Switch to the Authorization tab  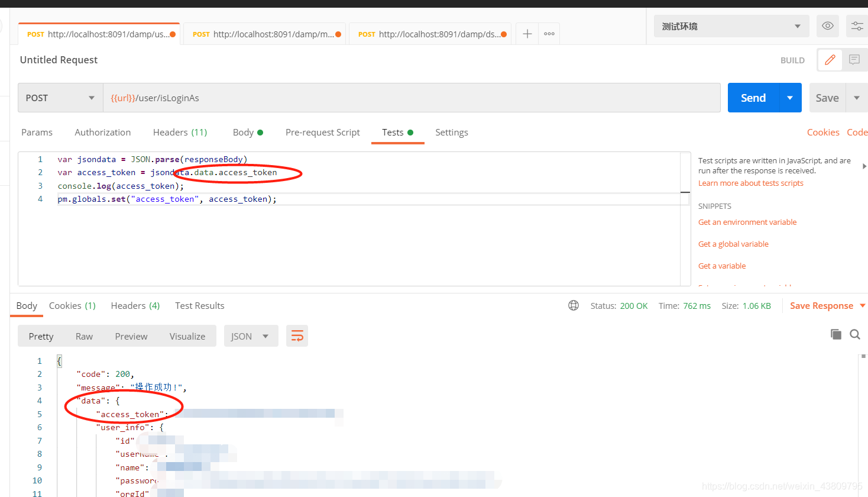(x=103, y=132)
